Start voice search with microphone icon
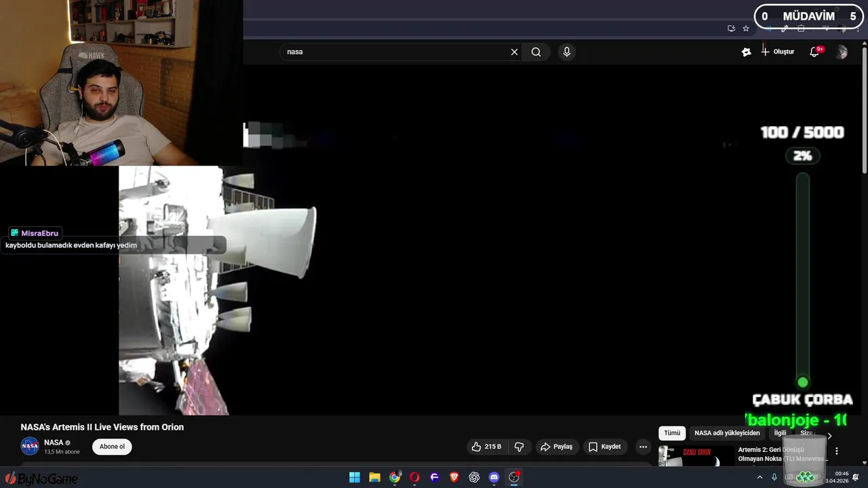Image resolution: width=868 pixels, height=488 pixels. (x=567, y=52)
